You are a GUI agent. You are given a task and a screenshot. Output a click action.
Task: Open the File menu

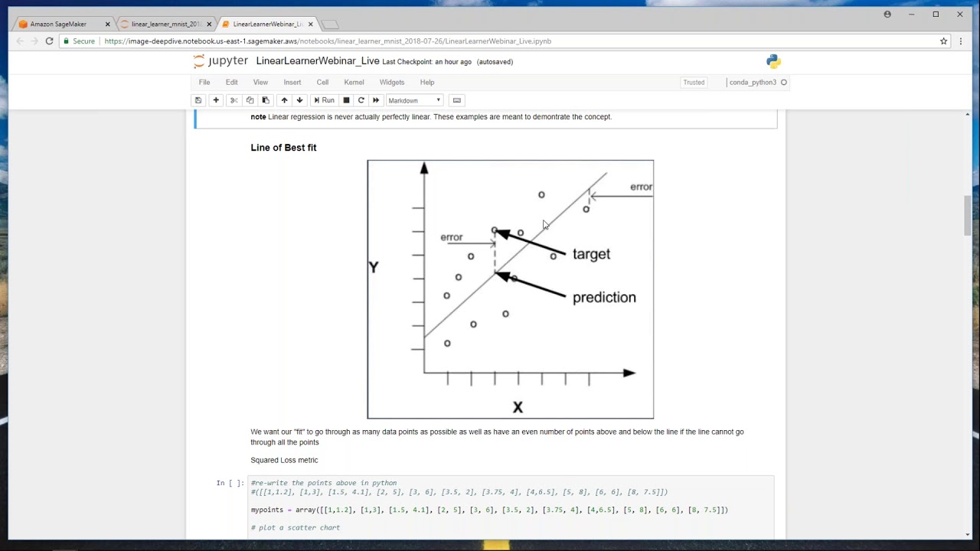pos(204,82)
